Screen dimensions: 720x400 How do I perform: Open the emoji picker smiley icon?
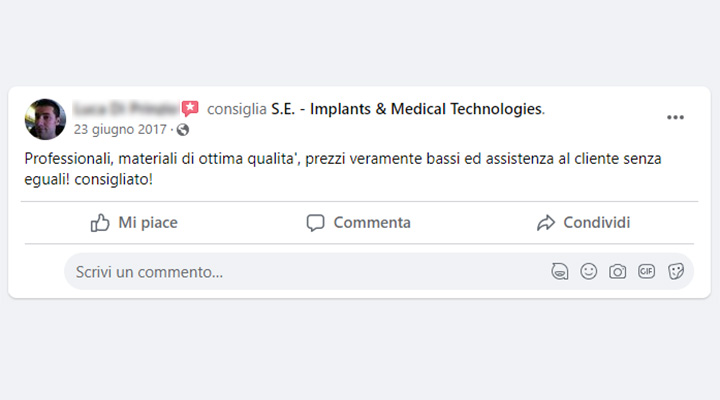[589, 271]
